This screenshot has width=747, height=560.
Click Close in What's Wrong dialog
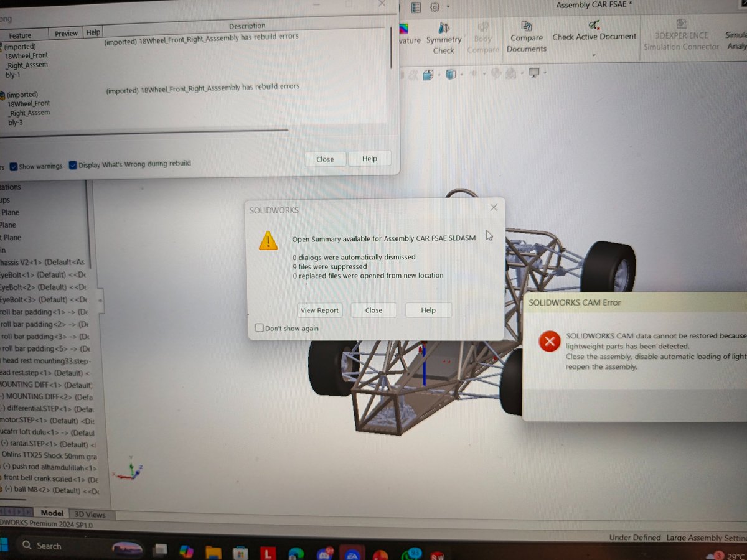click(x=325, y=159)
